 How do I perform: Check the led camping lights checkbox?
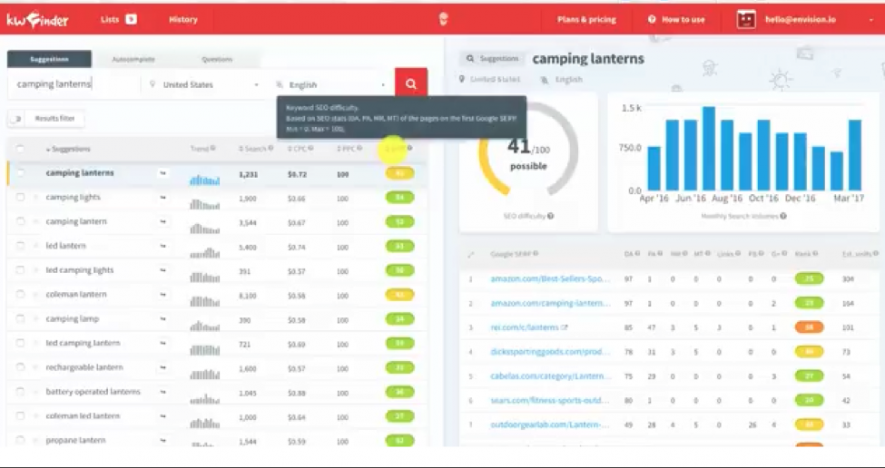[x=20, y=270]
